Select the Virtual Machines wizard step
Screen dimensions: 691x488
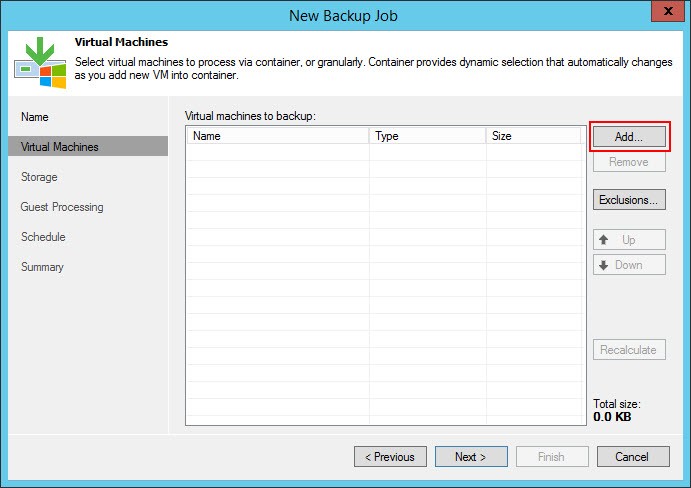tap(88, 146)
